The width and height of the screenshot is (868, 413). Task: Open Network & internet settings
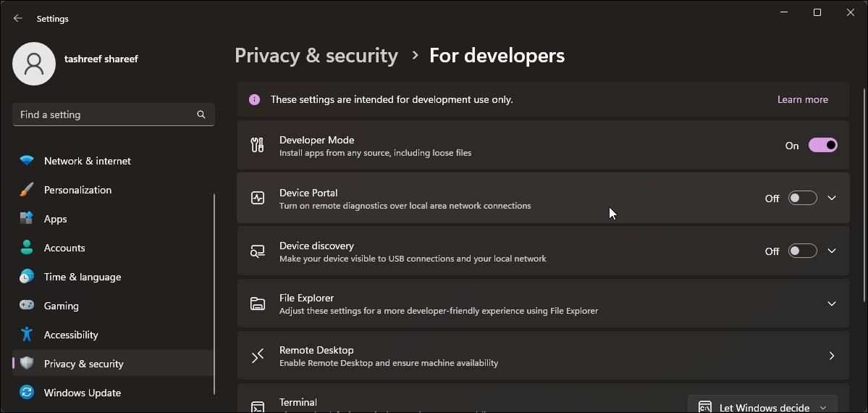pos(113,161)
